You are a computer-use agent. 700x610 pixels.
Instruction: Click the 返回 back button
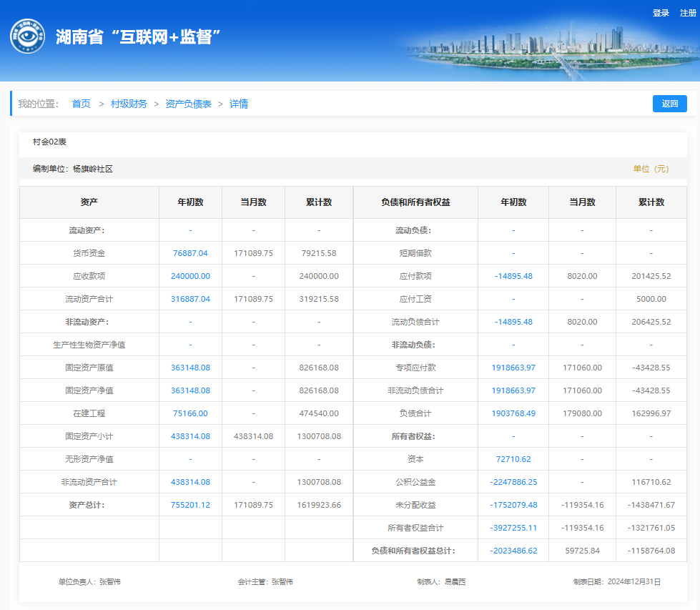coord(670,104)
